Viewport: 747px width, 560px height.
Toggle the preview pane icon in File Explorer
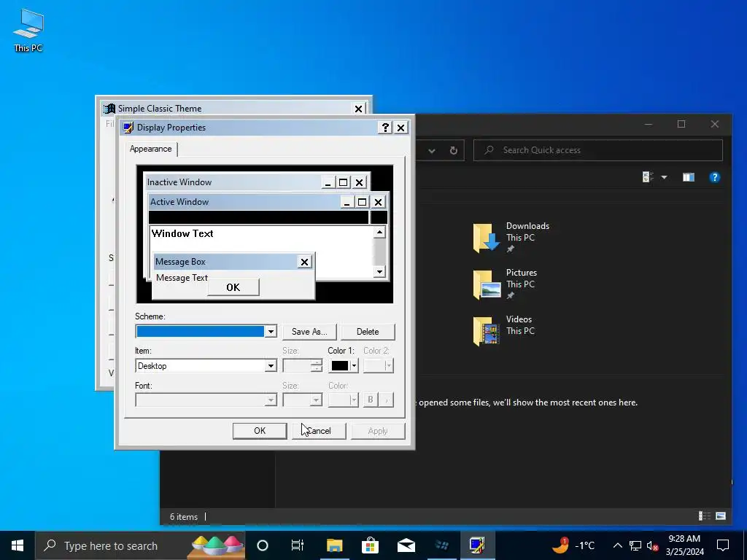pos(689,178)
